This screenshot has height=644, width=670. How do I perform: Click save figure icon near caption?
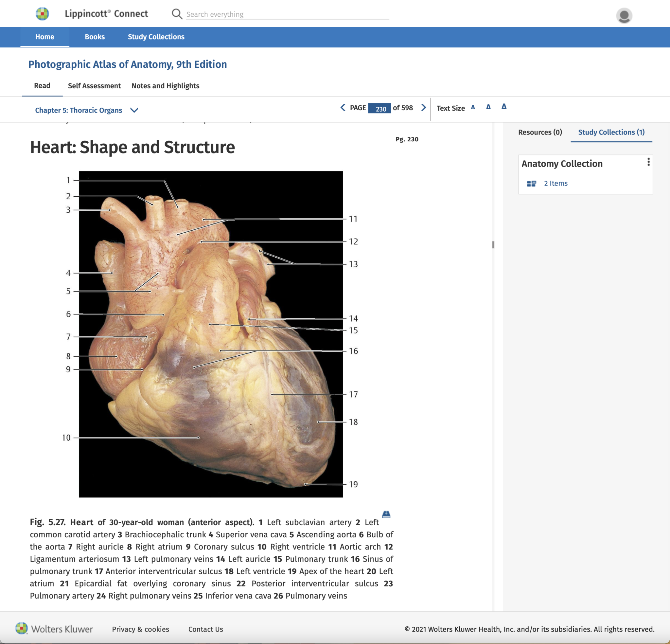click(x=386, y=514)
